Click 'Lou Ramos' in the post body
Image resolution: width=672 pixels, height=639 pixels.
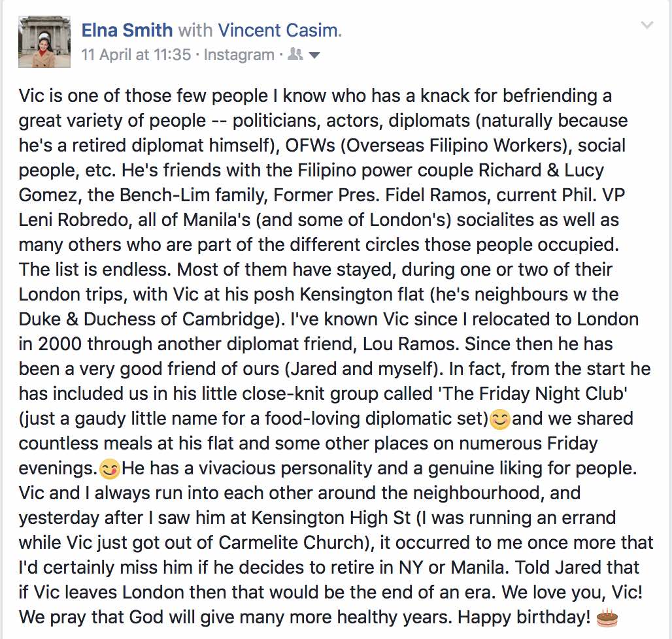tap(411, 344)
